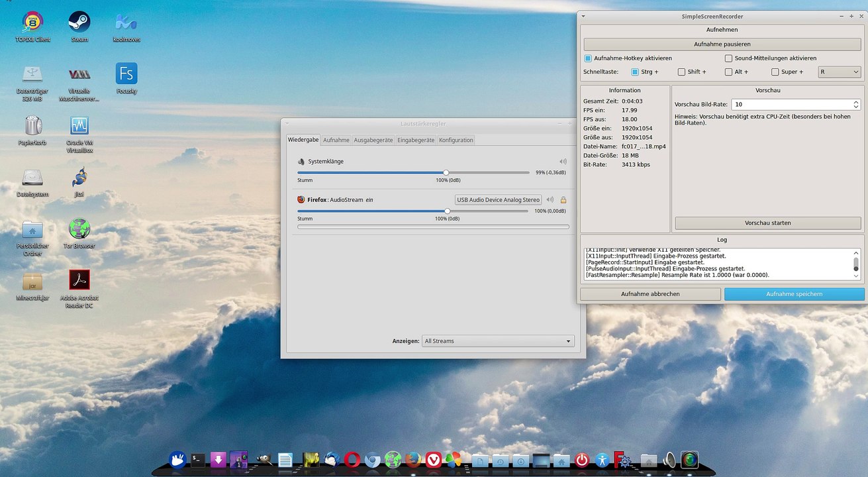Image resolution: width=868 pixels, height=477 pixels.
Task: Launch Opera browser from the dock
Action: (x=352, y=460)
